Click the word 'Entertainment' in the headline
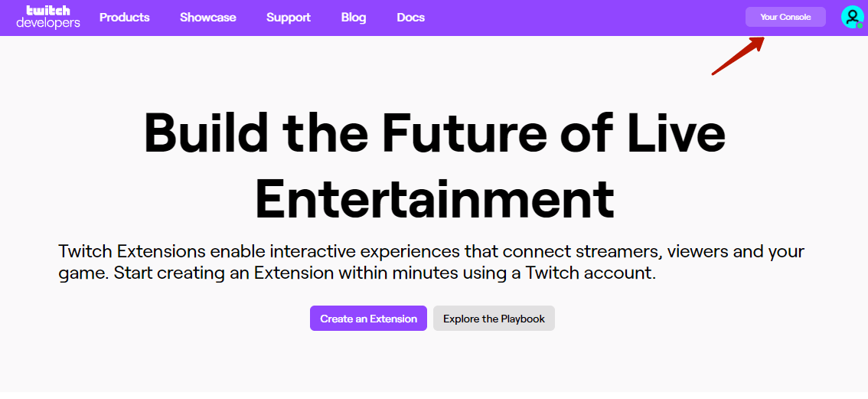Image resolution: width=868 pixels, height=399 pixels. coord(435,197)
